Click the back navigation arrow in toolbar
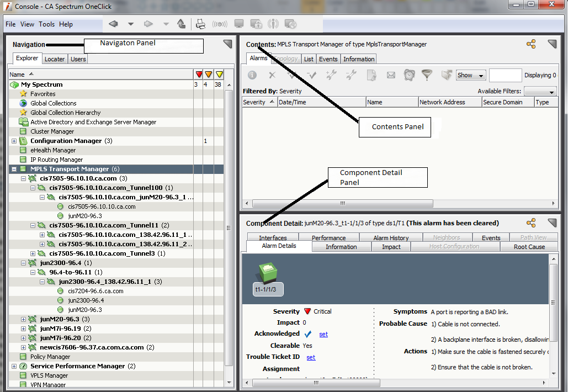 [113, 24]
